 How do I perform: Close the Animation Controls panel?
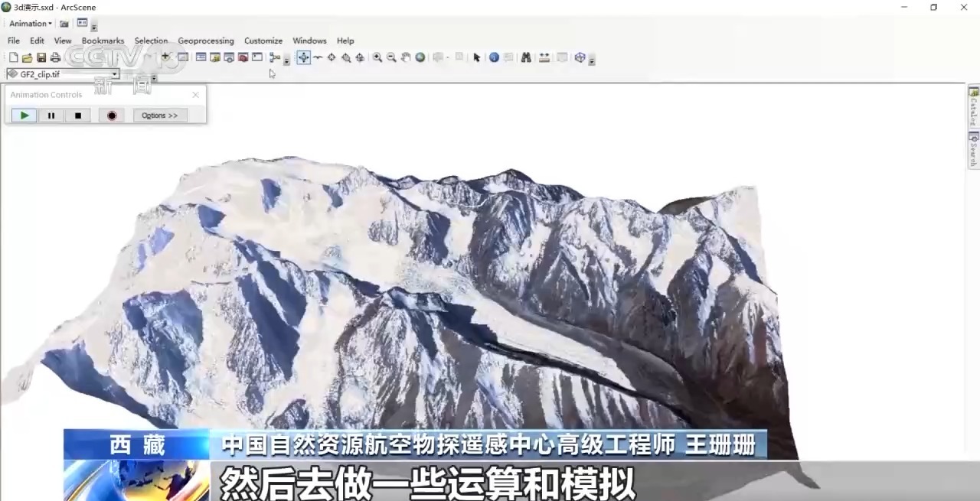pos(195,95)
